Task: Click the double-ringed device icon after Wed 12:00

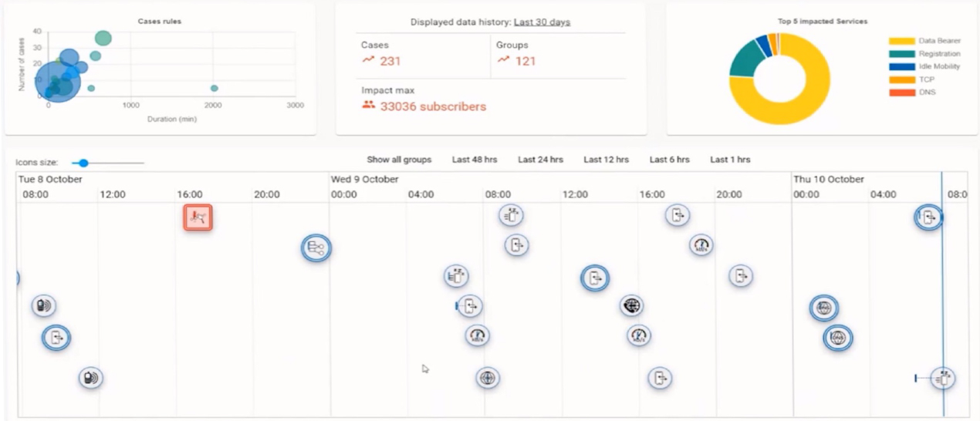Action: tap(595, 278)
